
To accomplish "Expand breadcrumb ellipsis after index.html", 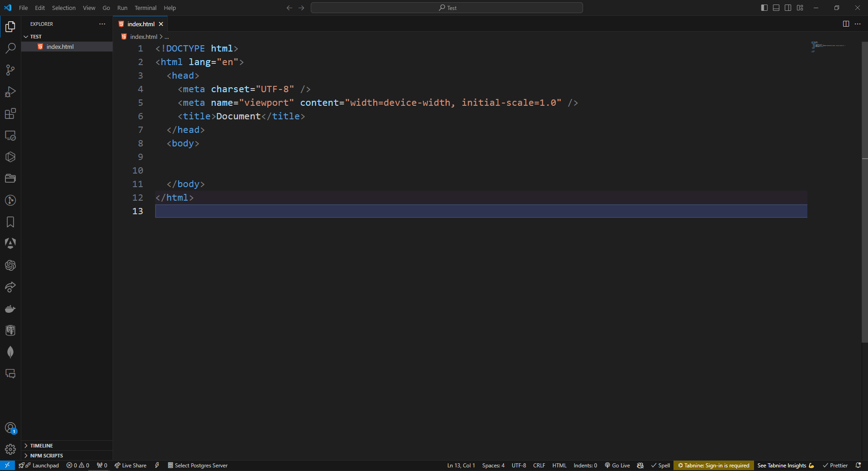I will (x=166, y=37).
